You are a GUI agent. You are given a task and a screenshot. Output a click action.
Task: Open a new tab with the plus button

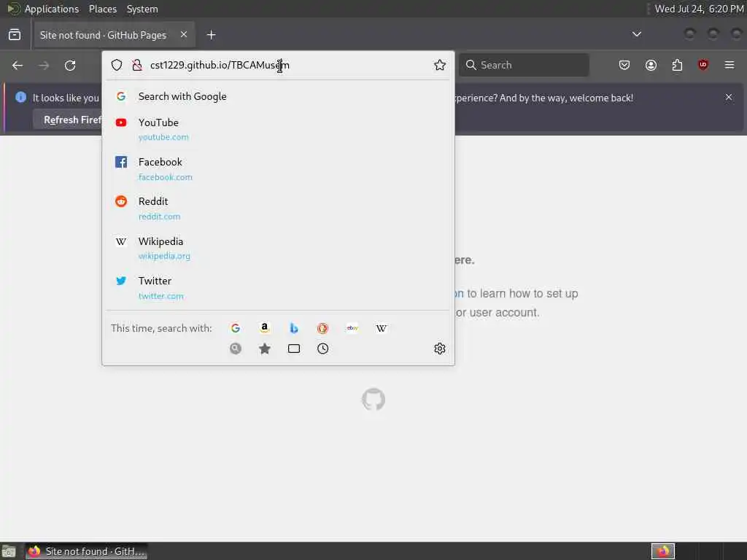pyautogui.click(x=211, y=35)
